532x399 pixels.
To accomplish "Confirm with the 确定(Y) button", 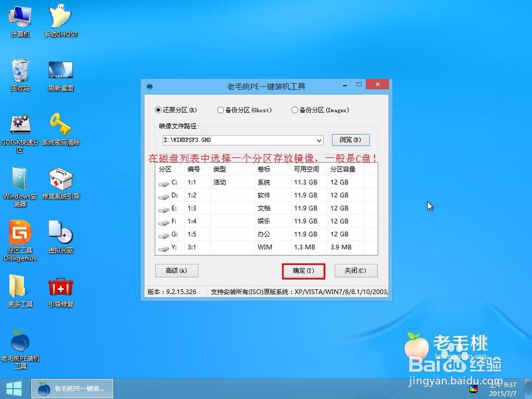I will tap(303, 271).
